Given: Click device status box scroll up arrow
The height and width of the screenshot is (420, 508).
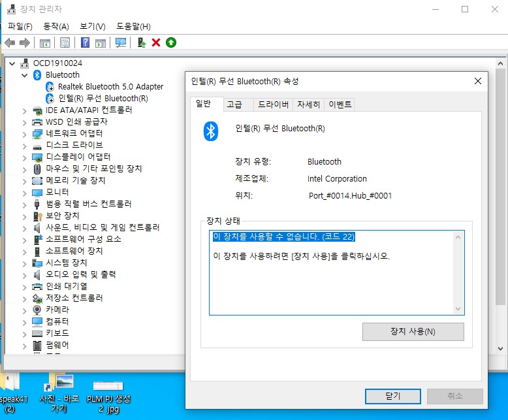Looking at the screenshot, I should [458, 237].
